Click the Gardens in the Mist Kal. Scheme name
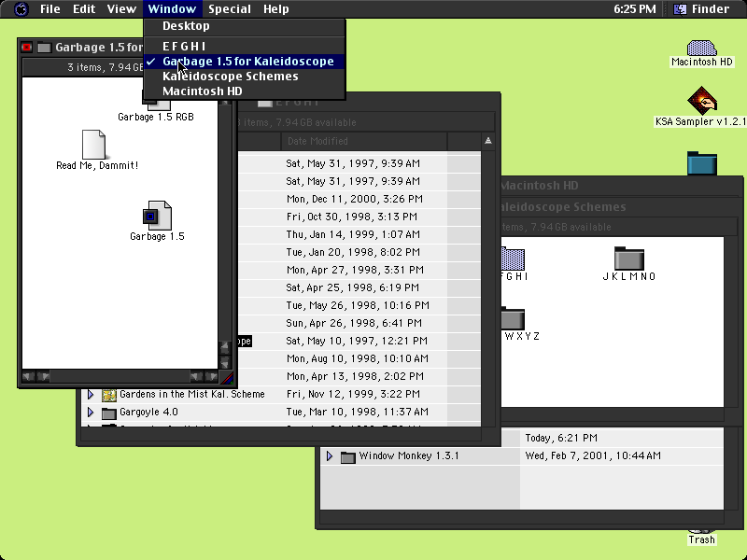Image resolution: width=747 pixels, height=560 pixels. pos(192,394)
